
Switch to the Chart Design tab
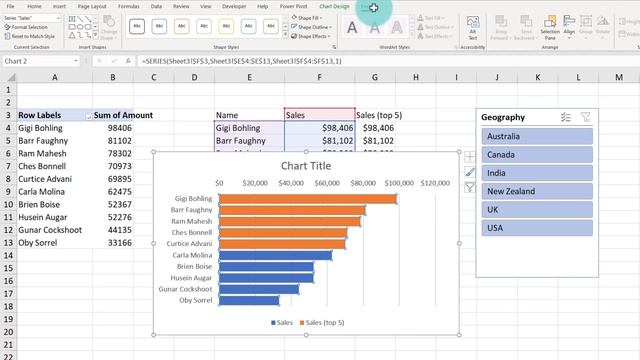pyautogui.click(x=334, y=6)
